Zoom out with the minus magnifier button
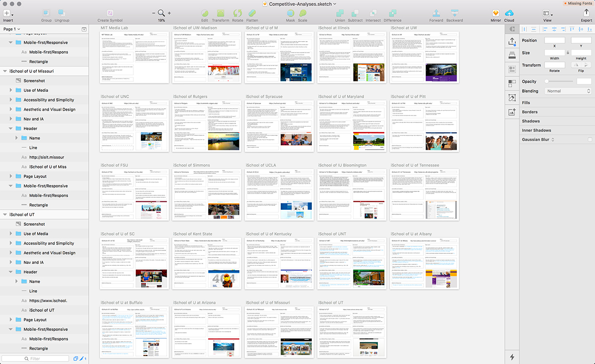 click(154, 13)
